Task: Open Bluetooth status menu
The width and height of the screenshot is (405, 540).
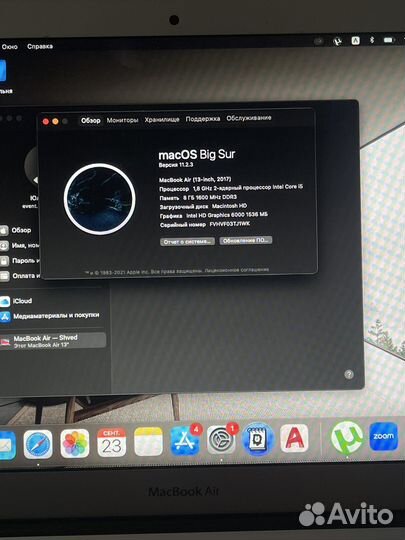Action: 372,40
